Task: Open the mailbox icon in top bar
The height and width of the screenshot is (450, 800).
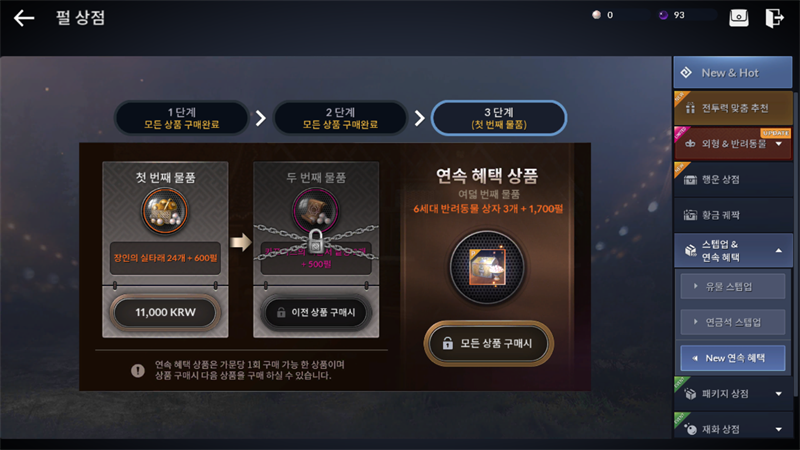Action: point(738,18)
